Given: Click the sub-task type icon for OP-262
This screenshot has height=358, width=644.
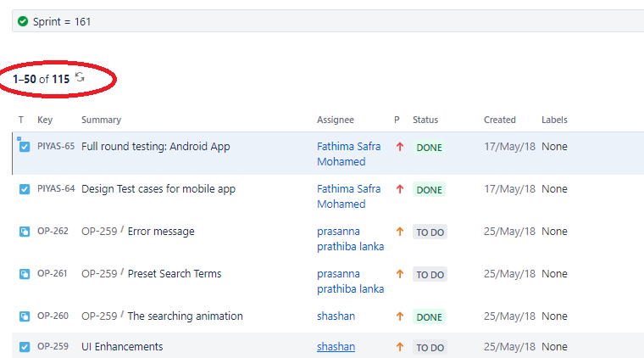Looking at the screenshot, I should coord(25,232).
